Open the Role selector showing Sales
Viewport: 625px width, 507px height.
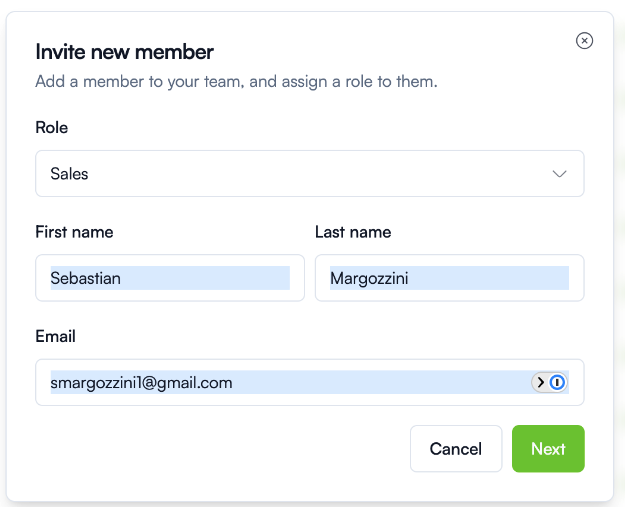(300, 174)
